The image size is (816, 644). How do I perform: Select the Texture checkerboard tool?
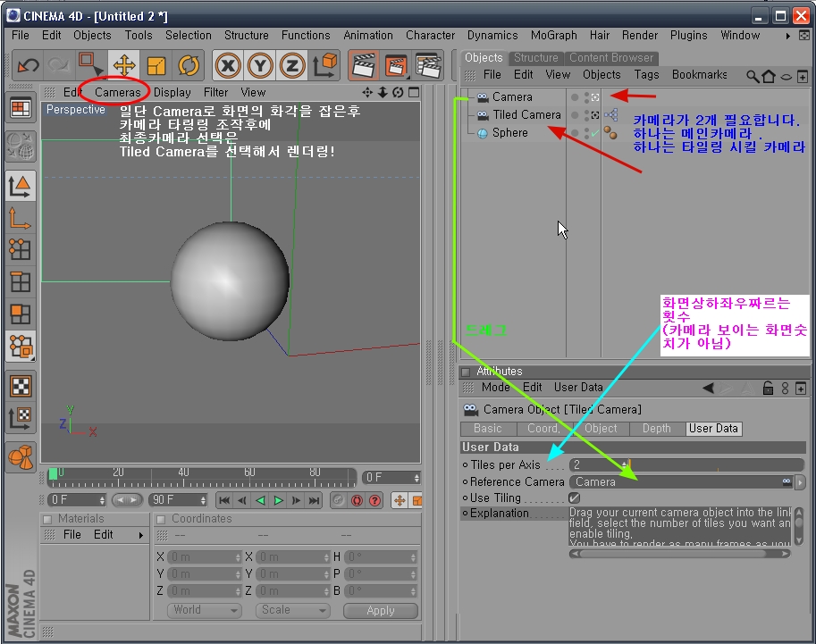(21, 386)
